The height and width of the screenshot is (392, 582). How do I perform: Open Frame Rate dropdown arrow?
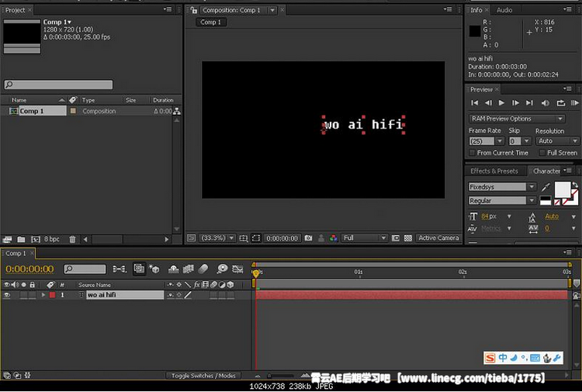point(500,141)
